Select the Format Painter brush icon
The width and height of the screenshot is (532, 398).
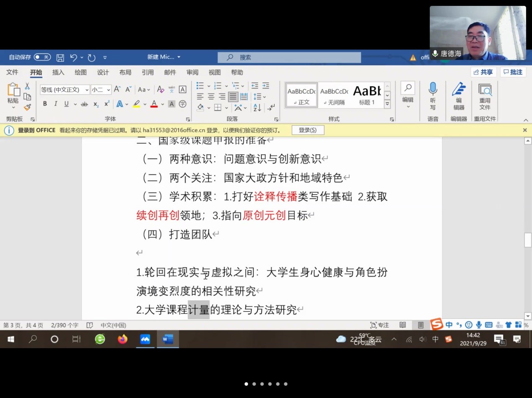[27, 107]
